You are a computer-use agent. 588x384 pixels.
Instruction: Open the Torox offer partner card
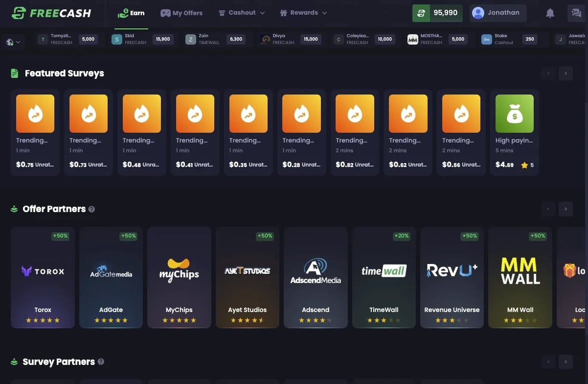(42, 276)
